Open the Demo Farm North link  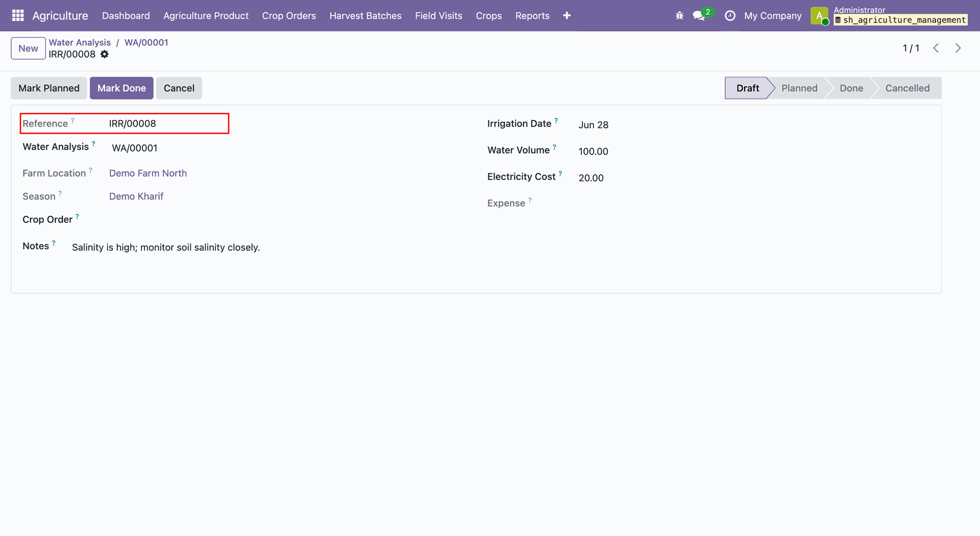click(x=148, y=173)
